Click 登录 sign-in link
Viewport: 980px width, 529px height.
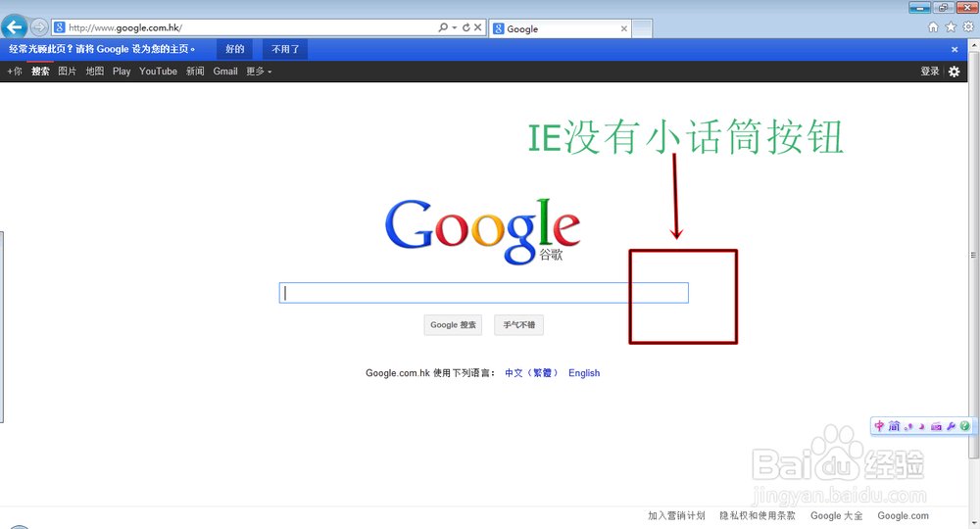(929, 72)
